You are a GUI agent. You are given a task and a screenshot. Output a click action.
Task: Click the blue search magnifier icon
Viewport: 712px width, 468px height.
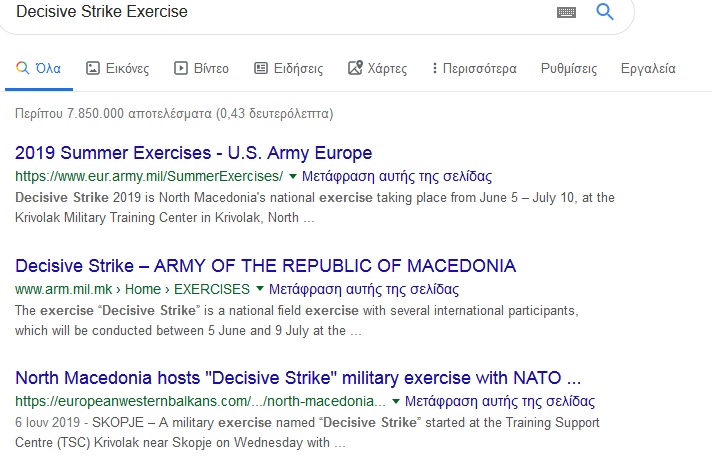click(604, 12)
